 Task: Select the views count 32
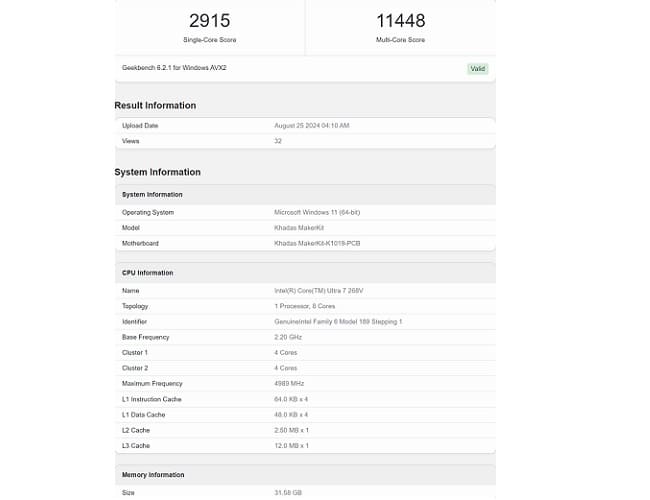(x=278, y=141)
